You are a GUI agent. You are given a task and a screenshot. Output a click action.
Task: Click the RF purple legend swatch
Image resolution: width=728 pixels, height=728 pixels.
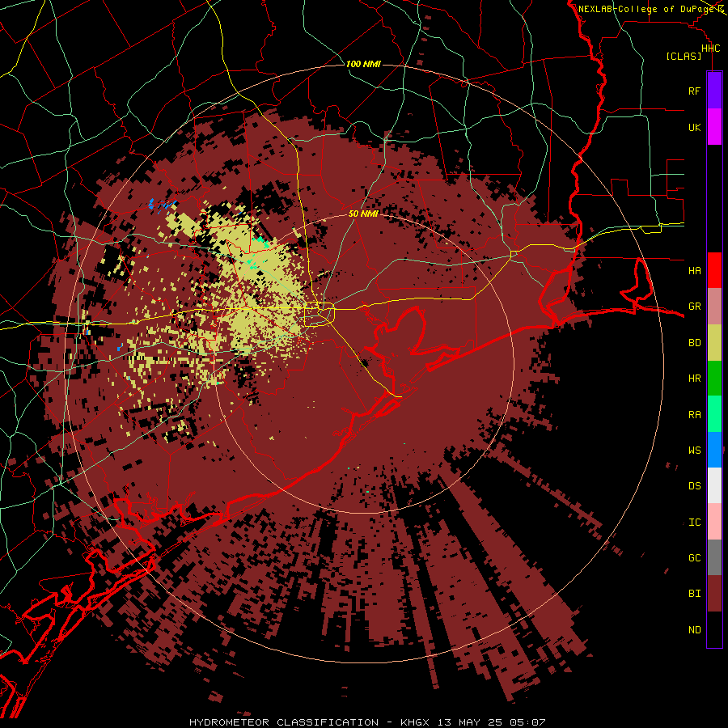coord(714,91)
